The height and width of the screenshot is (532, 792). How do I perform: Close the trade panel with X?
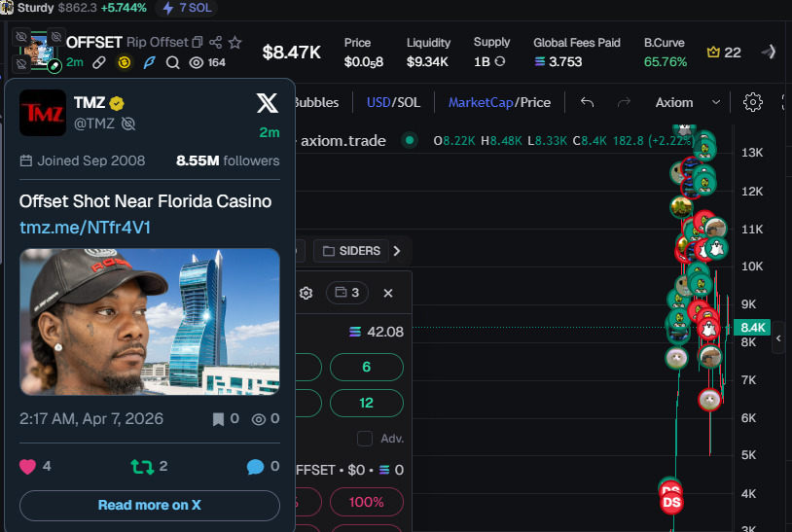point(388,294)
